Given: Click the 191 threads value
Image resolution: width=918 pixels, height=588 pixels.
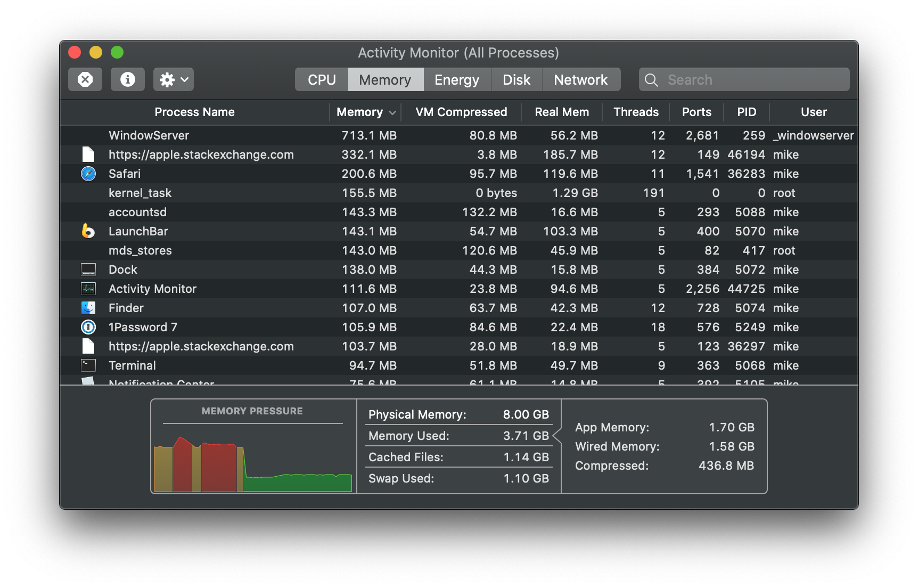Looking at the screenshot, I should 654,193.
